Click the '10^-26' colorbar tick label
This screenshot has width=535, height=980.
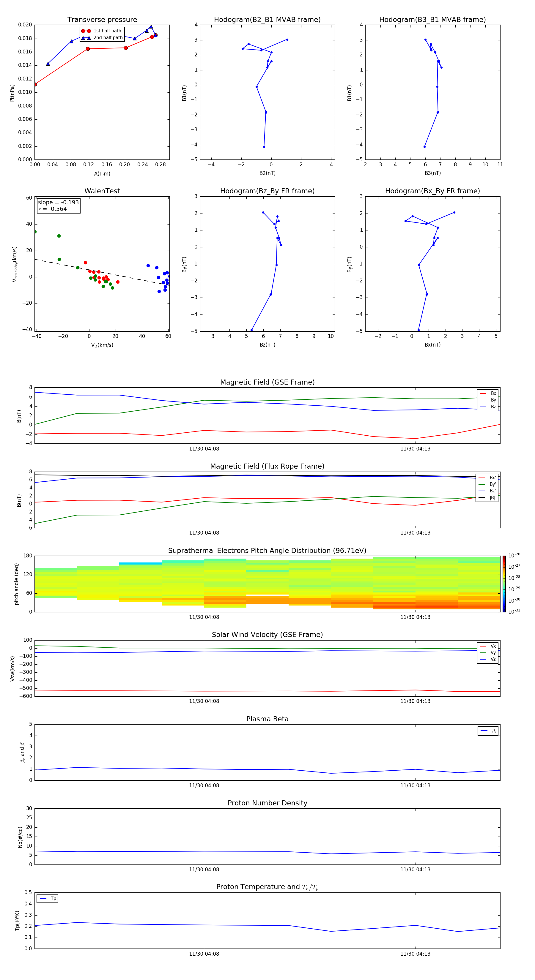click(x=514, y=555)
